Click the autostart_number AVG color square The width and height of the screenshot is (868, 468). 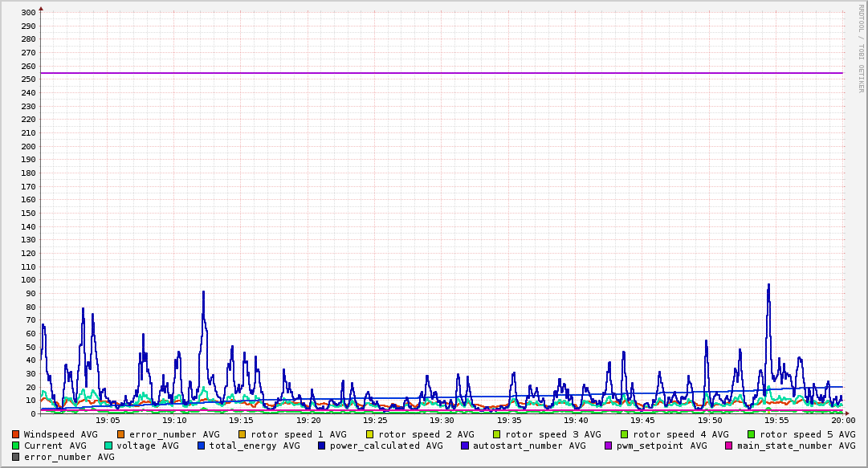point(465,446)
